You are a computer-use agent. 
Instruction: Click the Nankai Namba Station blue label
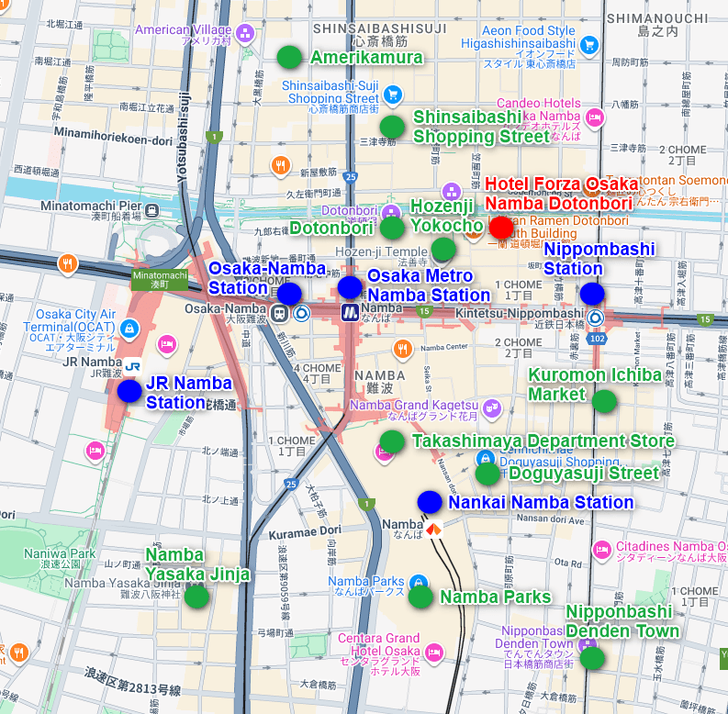click(x=541, y=502)
